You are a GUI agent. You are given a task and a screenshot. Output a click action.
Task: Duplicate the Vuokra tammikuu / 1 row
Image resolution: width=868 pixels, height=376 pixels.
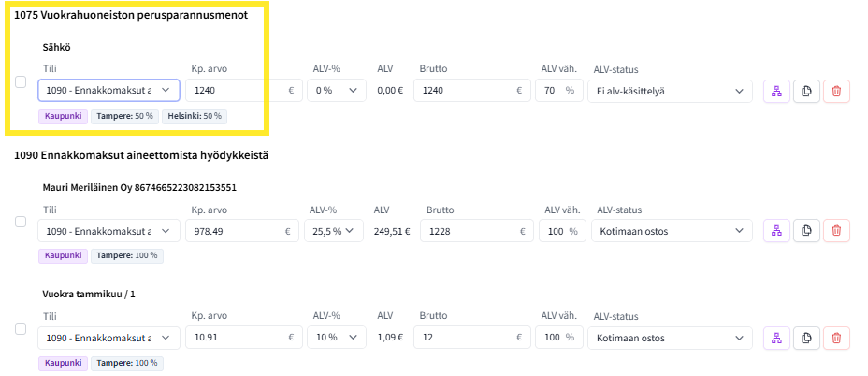pos(806,337)
